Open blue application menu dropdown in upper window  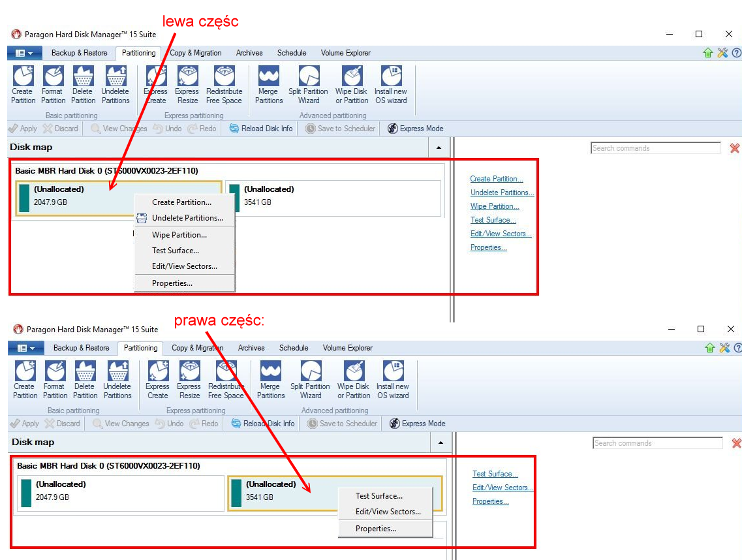tap(25, 53)
